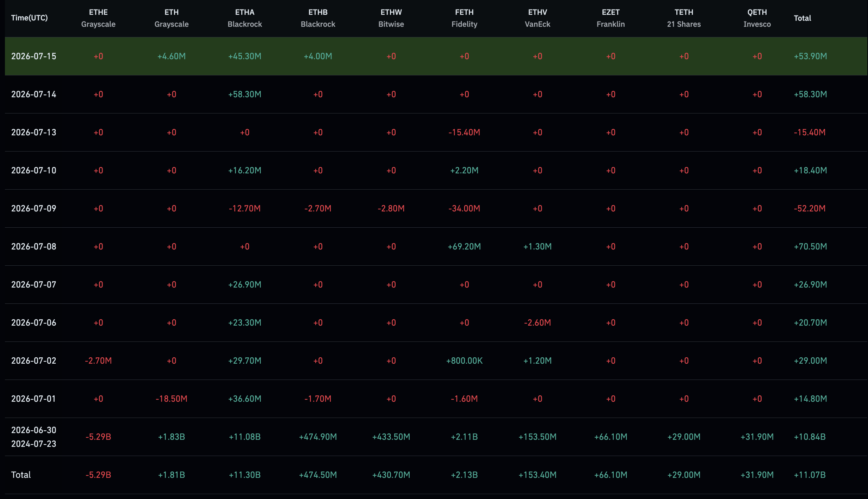The height and width of the screenshot is (499, 868).
Task: Click the +10.84B historical total
Action: click(810, 437)
